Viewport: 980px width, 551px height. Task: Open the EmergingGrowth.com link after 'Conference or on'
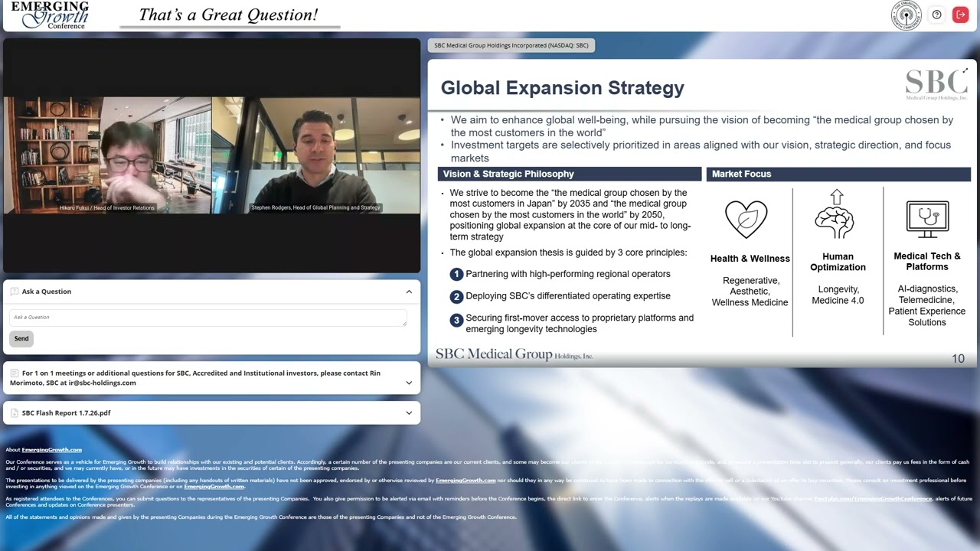point(214,487)
